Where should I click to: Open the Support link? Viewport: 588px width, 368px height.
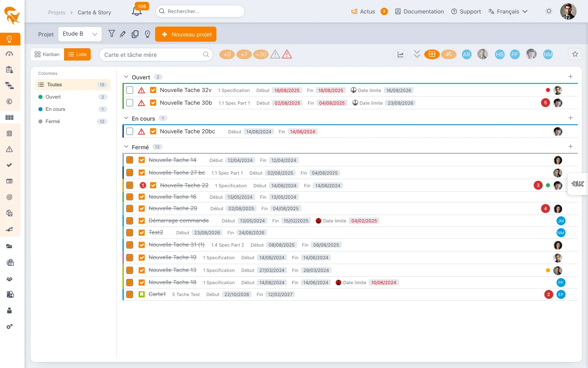click(x=466, y=11)
